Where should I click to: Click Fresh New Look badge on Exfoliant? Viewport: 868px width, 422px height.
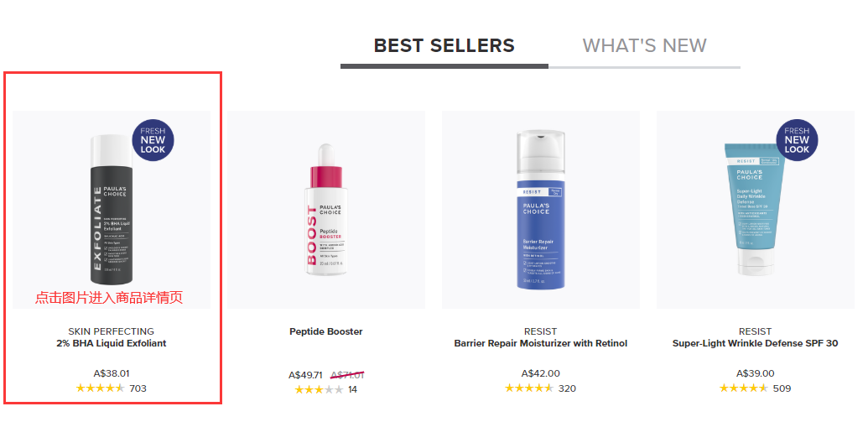click(153, 140)
